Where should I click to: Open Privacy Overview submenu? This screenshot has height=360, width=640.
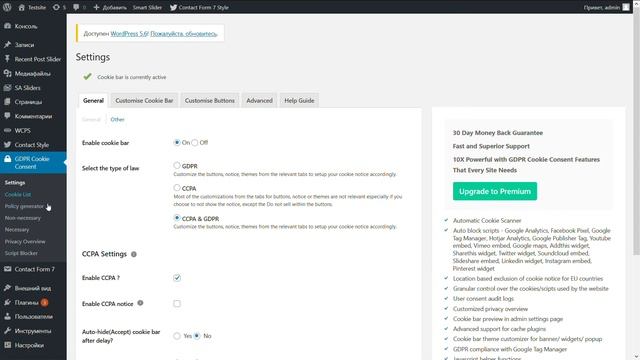[x=25, y=242]
